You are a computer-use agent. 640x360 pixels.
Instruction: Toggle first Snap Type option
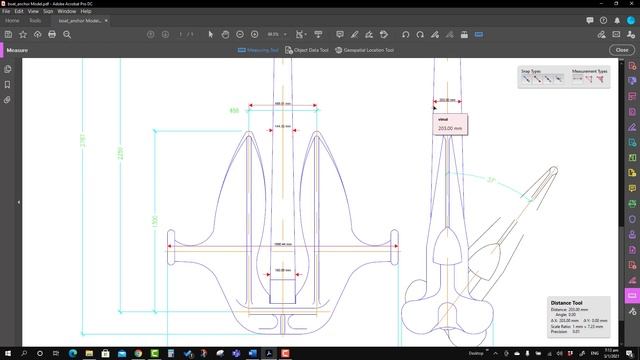527,79
